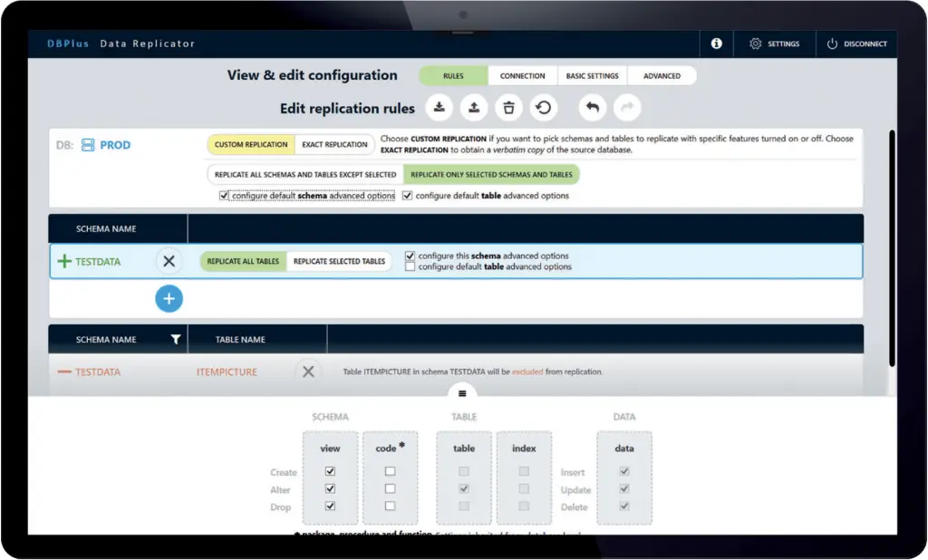
Task: Filter by schema name funnel icon
Action: click(176, 339)
